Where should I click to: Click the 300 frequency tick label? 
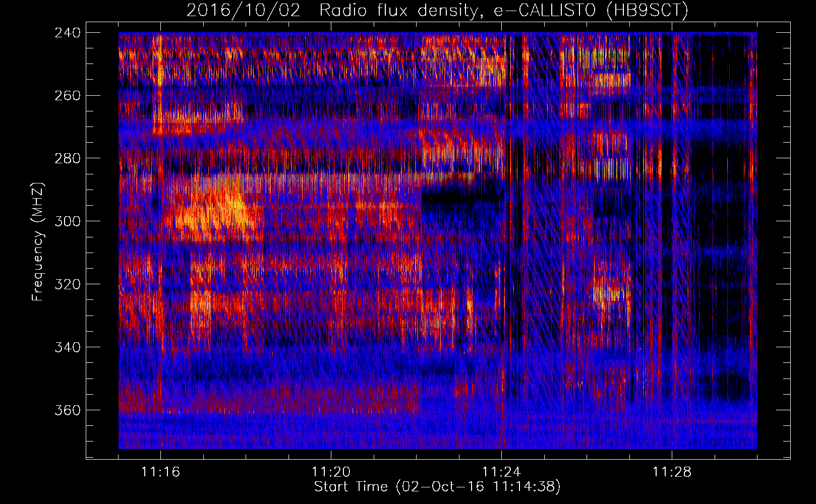pos(68,222)
